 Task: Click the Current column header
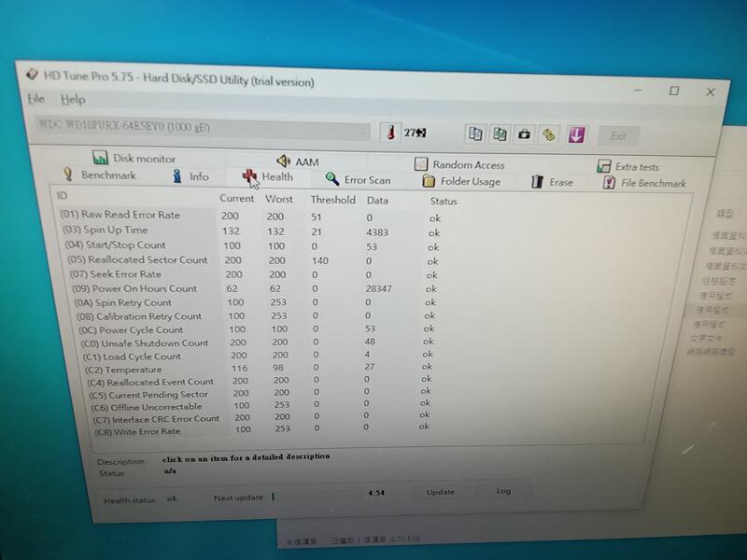237,198
